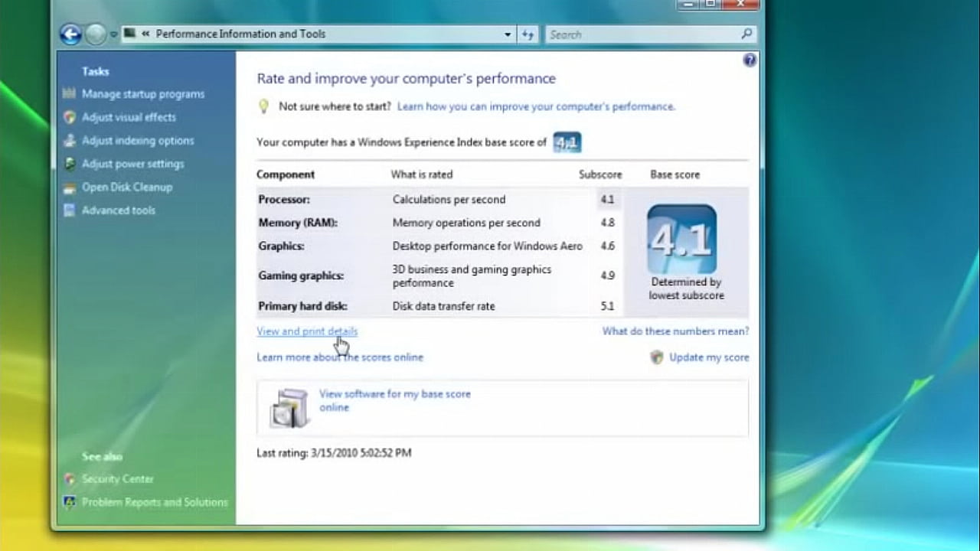The image size is (980, 551).
Task: Launch Open Disk Cleanup
Action: [x=127, y=187]
